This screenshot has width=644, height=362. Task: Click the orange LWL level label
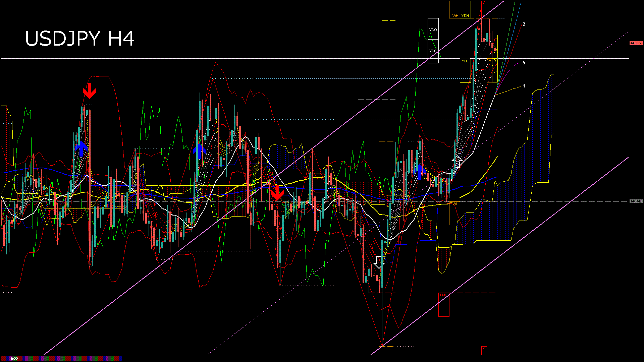454,204
